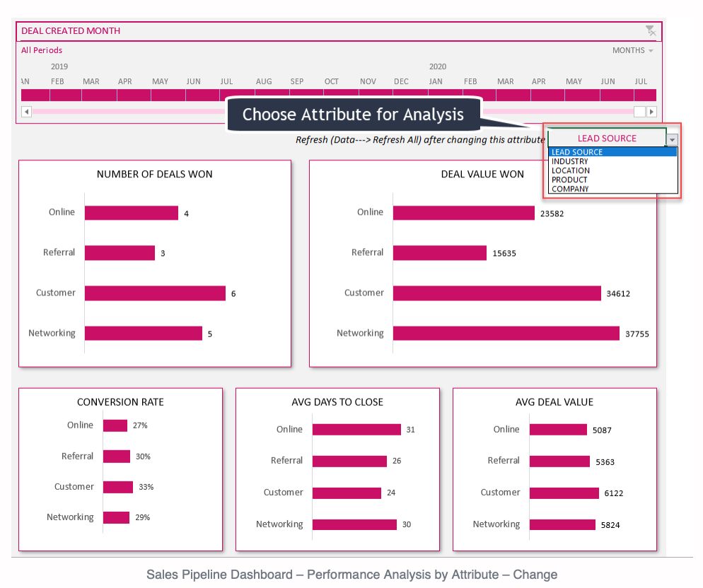Click the 5087 Online avg deal value label
The height and width of the screenshot is (588, 703).
point(602,430)
